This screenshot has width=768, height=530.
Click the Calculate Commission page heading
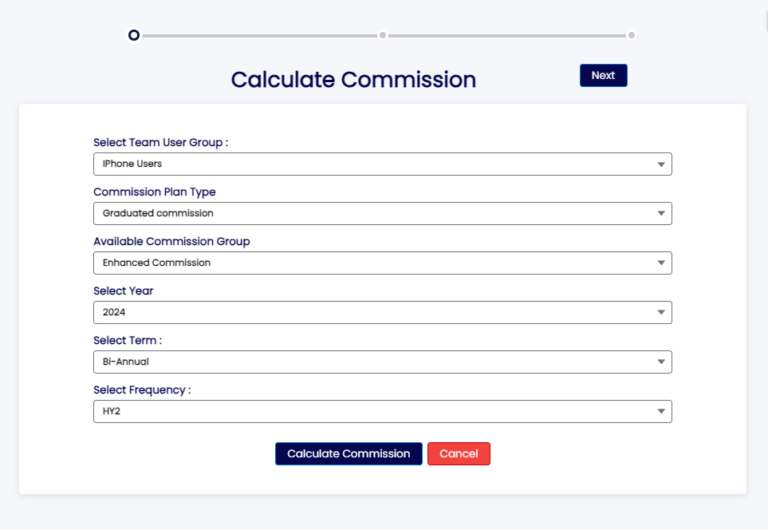pos(353,80)
